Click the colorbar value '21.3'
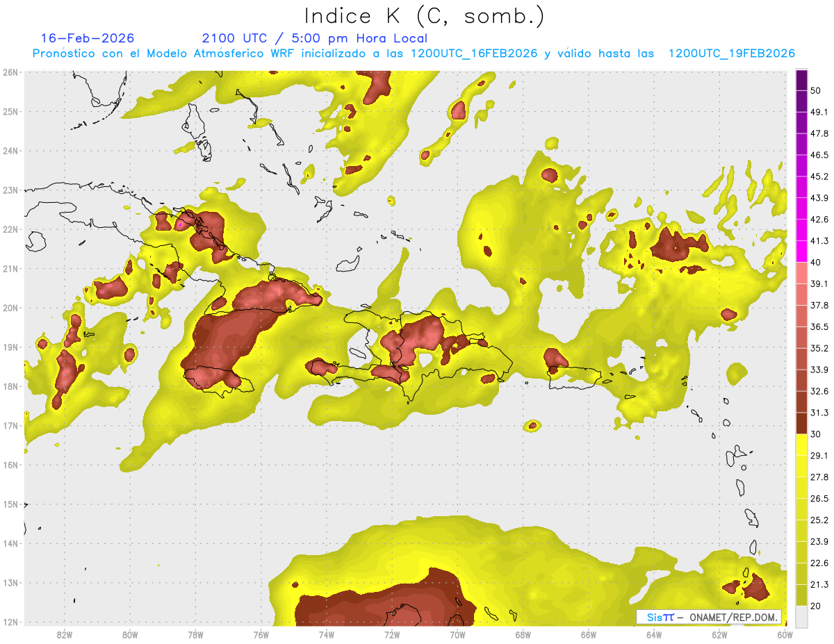Viewport: 834px width, 644px height. pyautogui.click(x=820, y=584)
